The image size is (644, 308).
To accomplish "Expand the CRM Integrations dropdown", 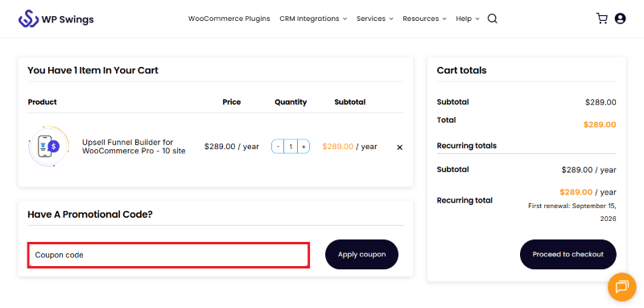I will 313,19.
